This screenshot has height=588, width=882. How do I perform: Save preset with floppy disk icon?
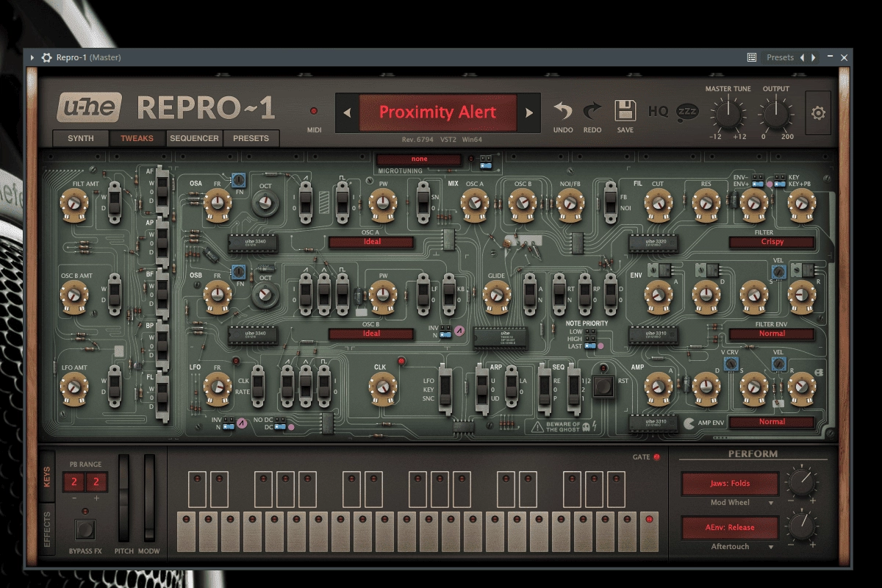pyautogui.click(x=625, y=111)
